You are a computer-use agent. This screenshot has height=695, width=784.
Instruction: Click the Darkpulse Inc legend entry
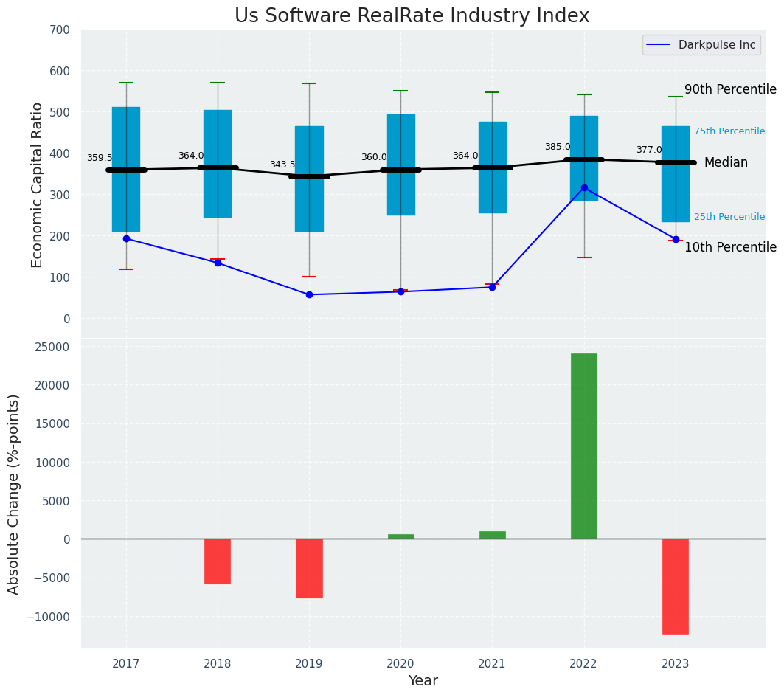coord(701,45)
